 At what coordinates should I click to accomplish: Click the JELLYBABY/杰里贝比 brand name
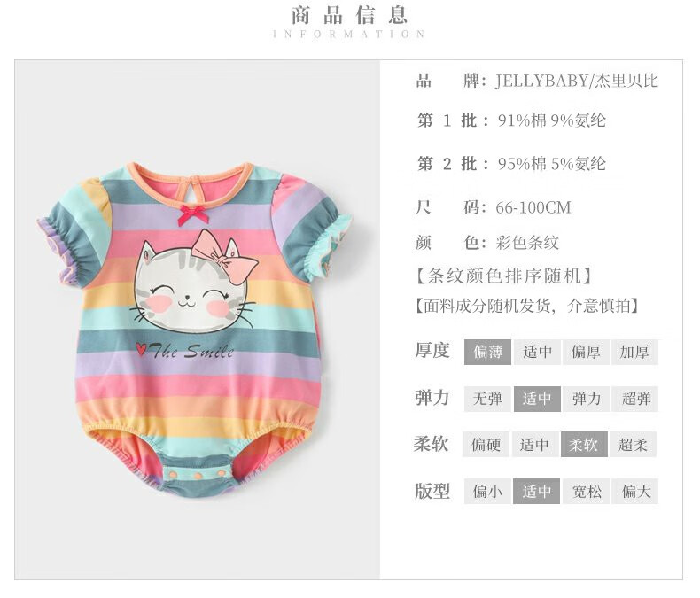pos(576,81)
